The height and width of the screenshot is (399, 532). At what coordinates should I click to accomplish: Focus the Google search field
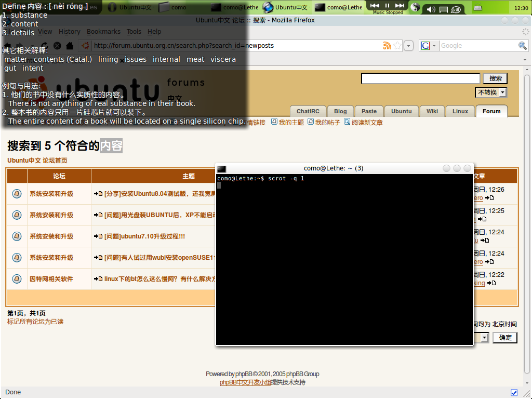pos(478,46)
